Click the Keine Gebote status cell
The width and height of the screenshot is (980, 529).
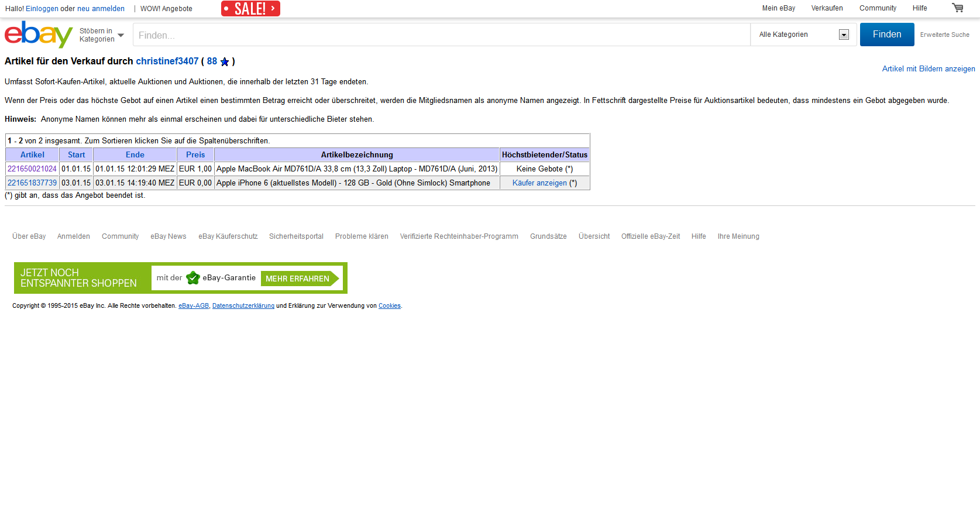pyautogui.click(x=545, y=169)
